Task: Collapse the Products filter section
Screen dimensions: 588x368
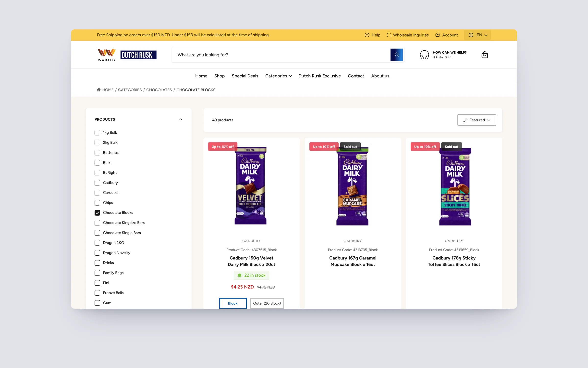Action: click(181, 119)
